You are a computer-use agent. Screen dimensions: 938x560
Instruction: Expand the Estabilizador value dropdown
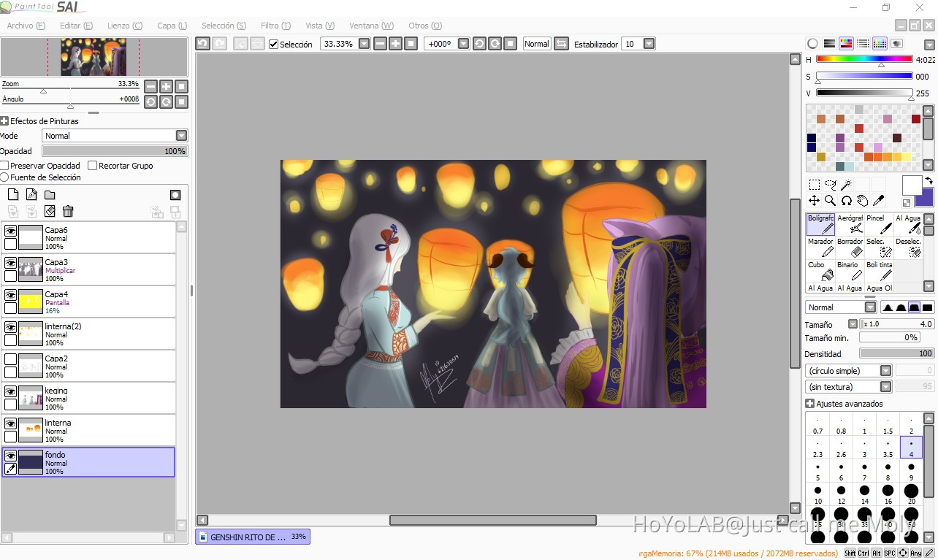coord(649,44)
